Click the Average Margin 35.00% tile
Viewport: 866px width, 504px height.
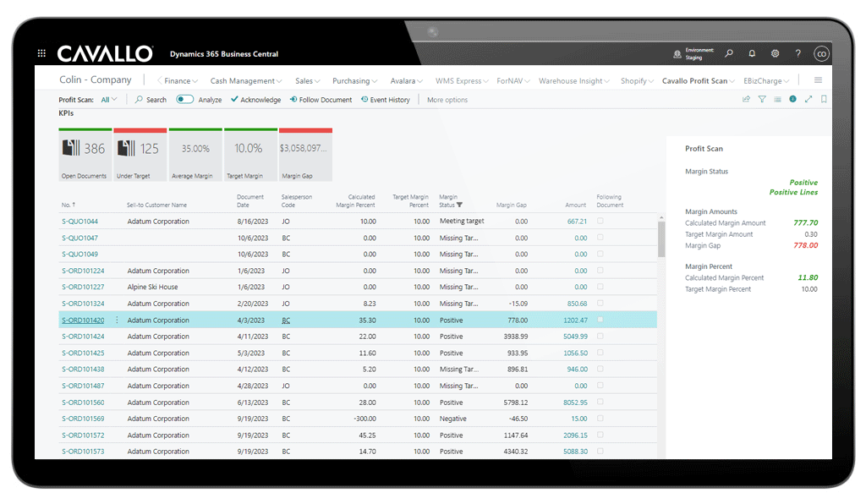(195, 155)
